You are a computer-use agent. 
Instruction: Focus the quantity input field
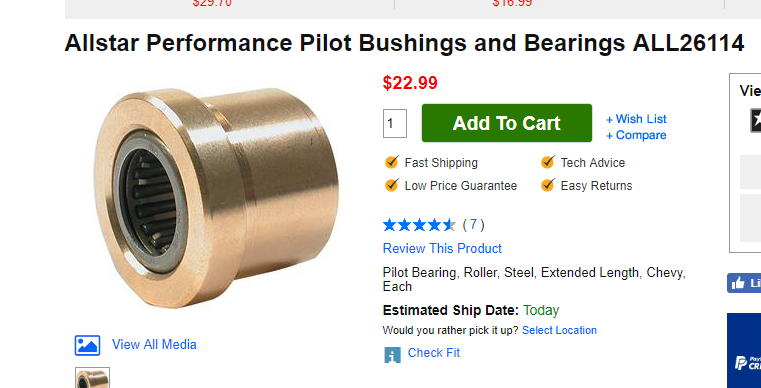pos(395,123)
